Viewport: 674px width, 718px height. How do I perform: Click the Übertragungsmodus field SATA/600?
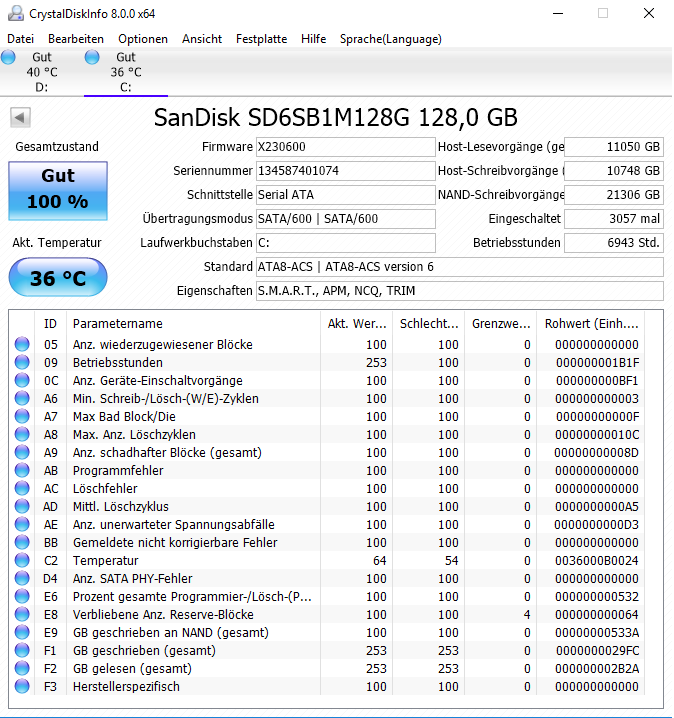click(x=346, y=219)
